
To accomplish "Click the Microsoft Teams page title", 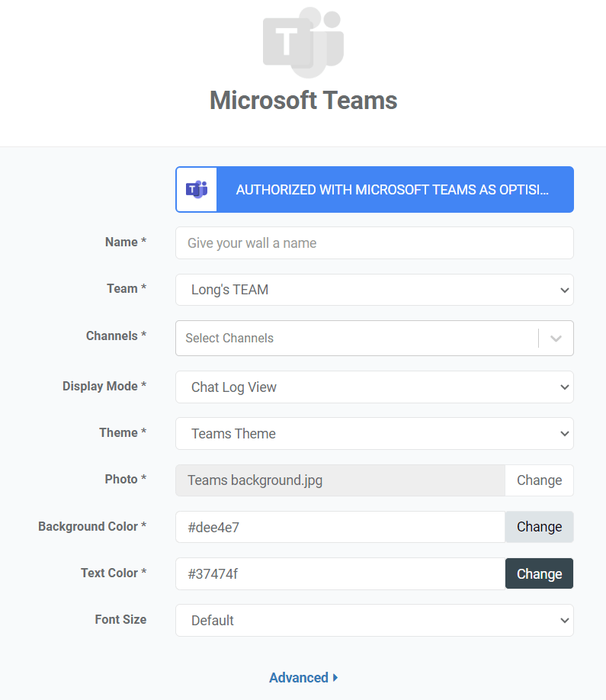I will 303,100.
